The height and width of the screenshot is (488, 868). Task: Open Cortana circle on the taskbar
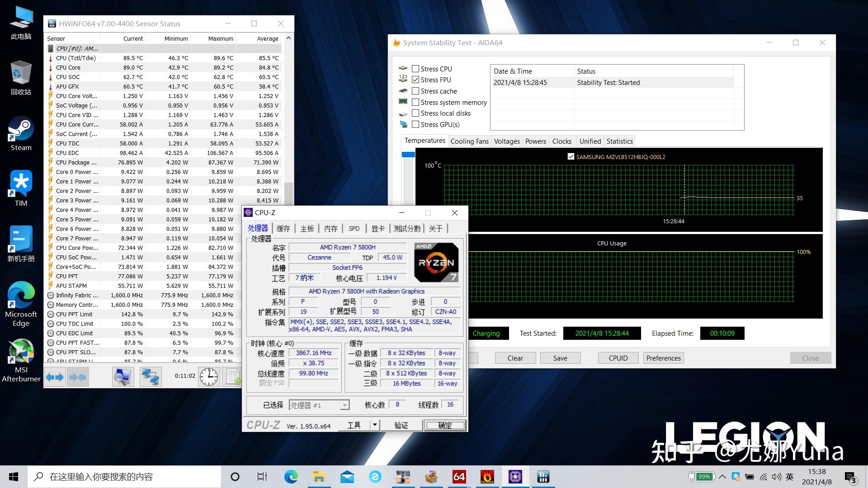pyautogui.click(x=235, y=477)
